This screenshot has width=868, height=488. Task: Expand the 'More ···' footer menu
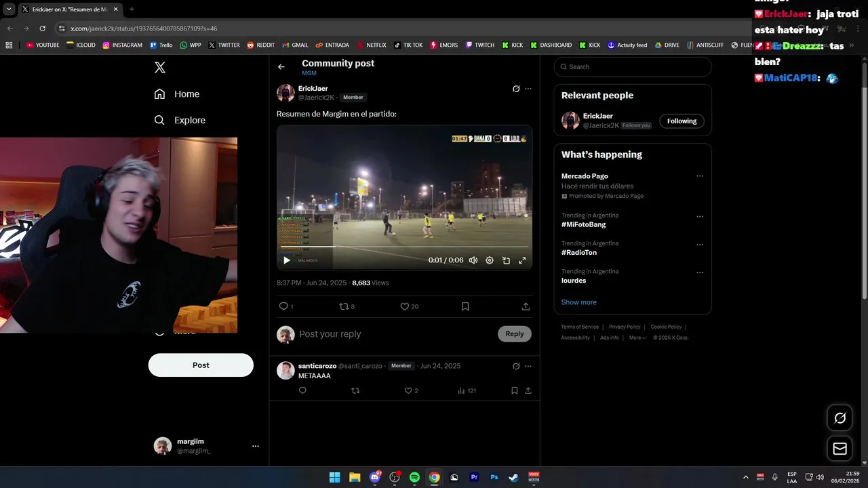[x=637, y=338]
